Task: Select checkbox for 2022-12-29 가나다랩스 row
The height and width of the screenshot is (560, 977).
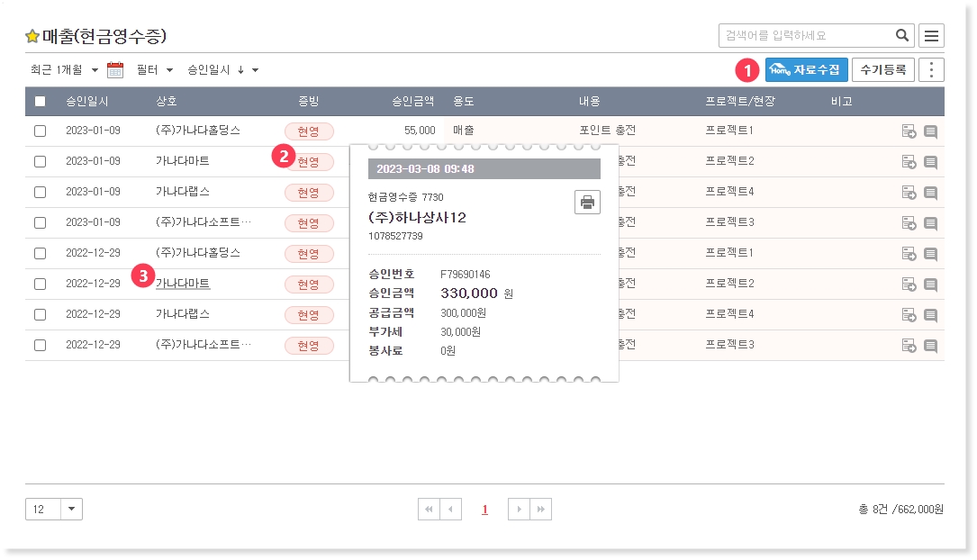Action: coord(40,315)
